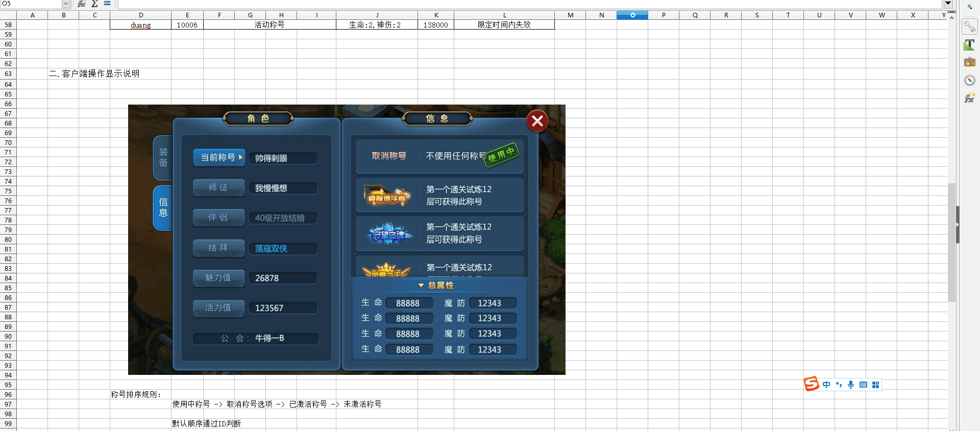Open the Styles sidebar deck
This screenshot has height=431, width=980.
(970, 45)
